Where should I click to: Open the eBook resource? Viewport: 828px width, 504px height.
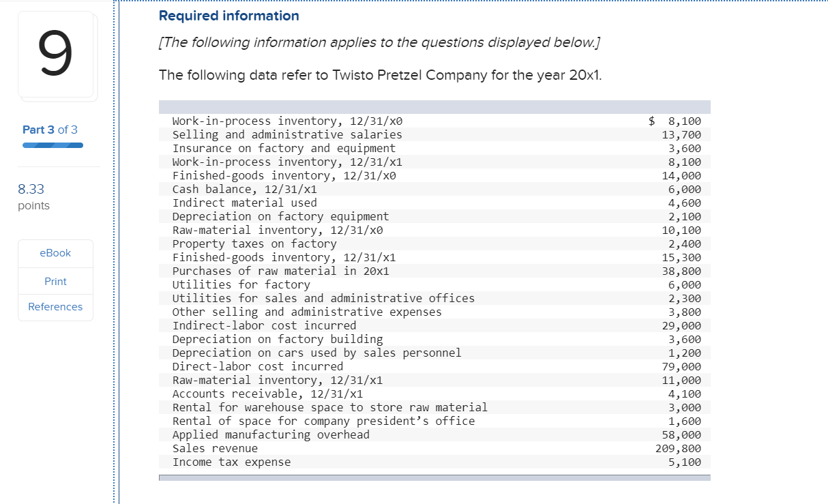pyautogui.click(x=55, y=253)
